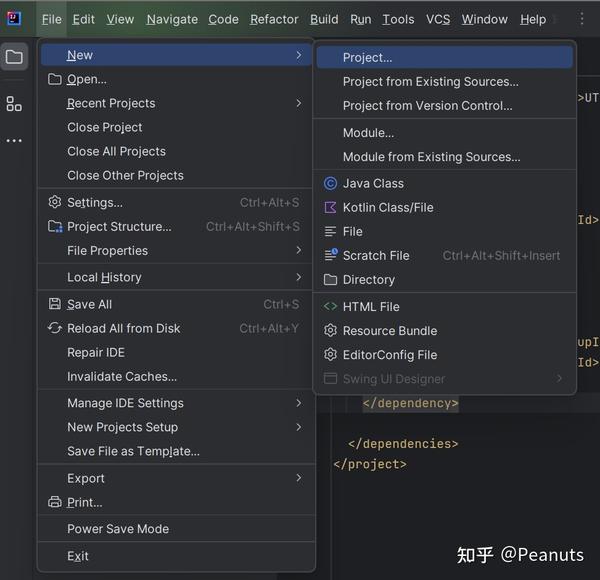Click Invalidate Caches...
Image resolution: width=600 pixels, height=580 pixels.
pos(122,377)
